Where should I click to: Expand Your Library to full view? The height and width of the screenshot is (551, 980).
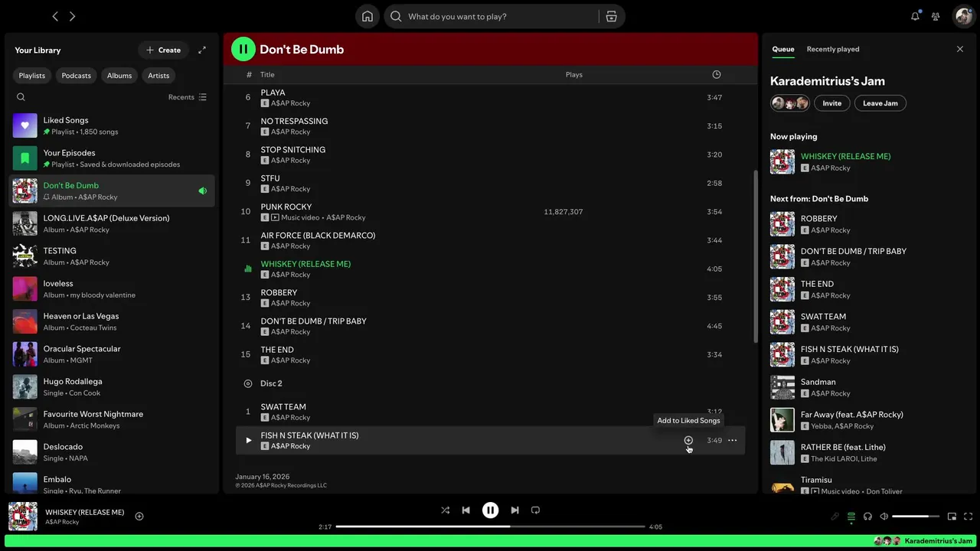click(202, 50)
